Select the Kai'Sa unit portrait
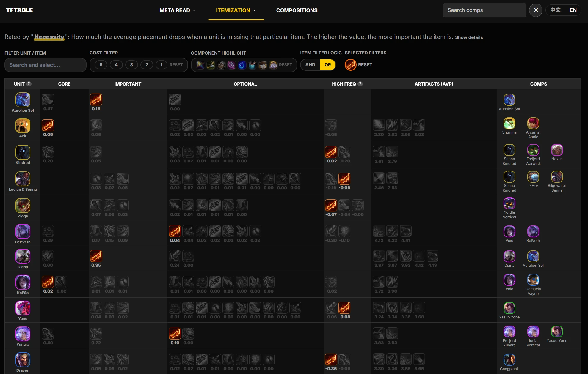This screenshot has height=374, width=588. tap(23, 282)
